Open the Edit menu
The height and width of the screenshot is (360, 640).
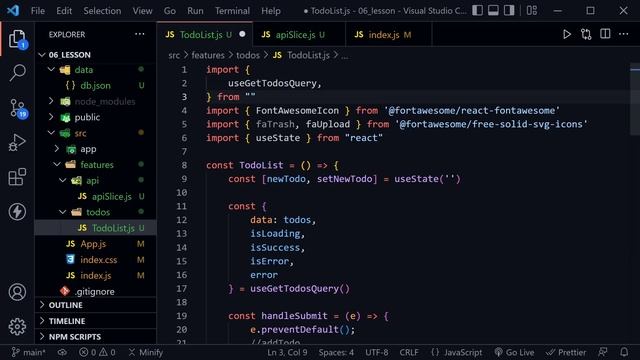pos(64,11)
